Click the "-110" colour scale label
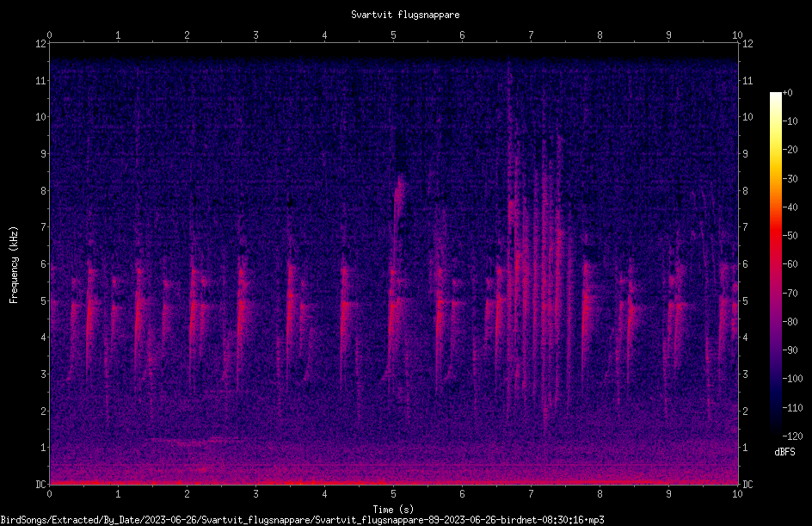Image resolution: width=812 pixels, height=526 pixels. point(793,408)
